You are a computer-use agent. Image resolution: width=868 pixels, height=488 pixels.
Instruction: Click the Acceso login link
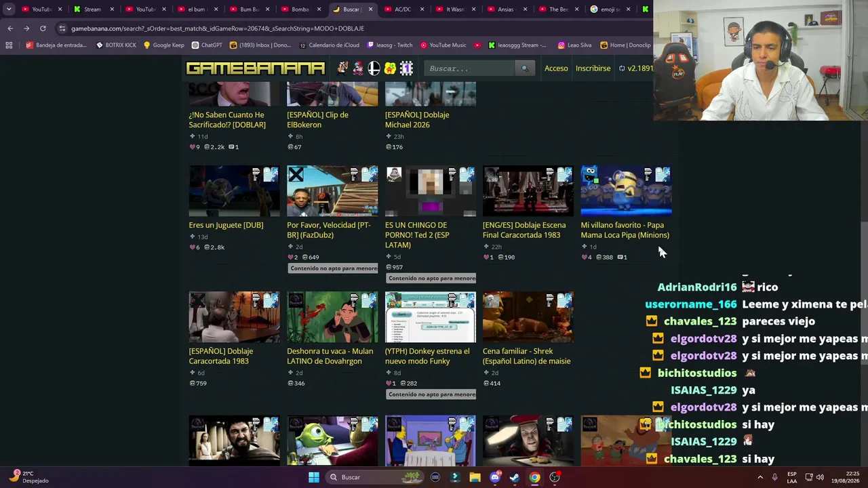[x=556, y=68]
